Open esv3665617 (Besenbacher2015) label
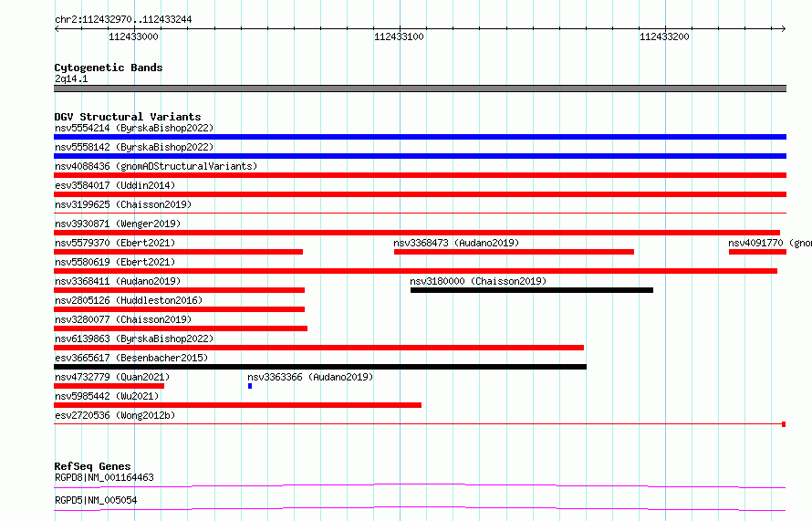The width and height of the screenshot is (812, 521). point(131,358)
